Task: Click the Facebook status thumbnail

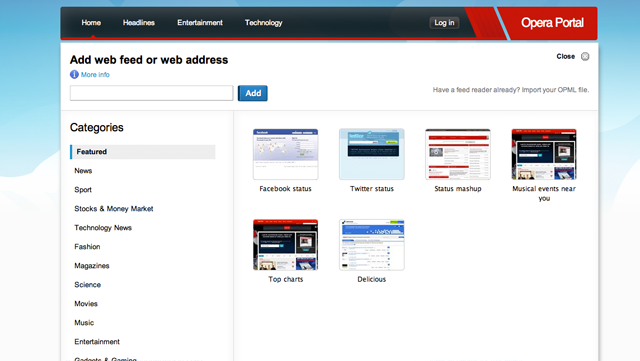Action: [x=285, y=154]
